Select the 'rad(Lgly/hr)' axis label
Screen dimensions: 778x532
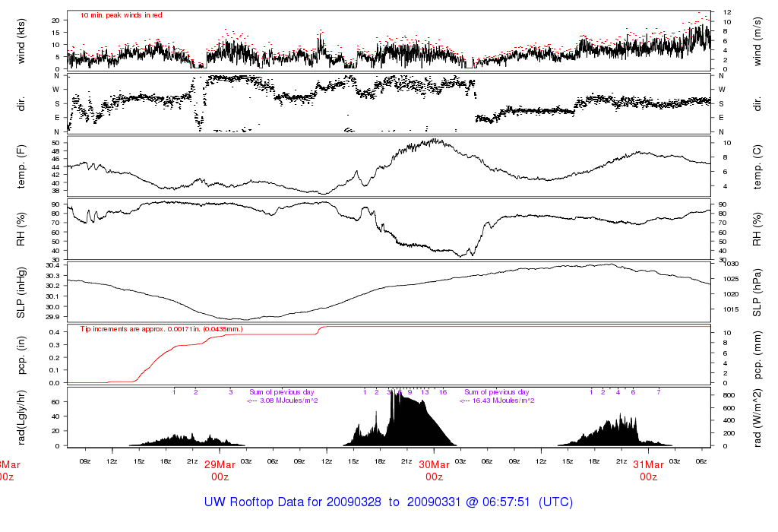(x=21, y=417)
